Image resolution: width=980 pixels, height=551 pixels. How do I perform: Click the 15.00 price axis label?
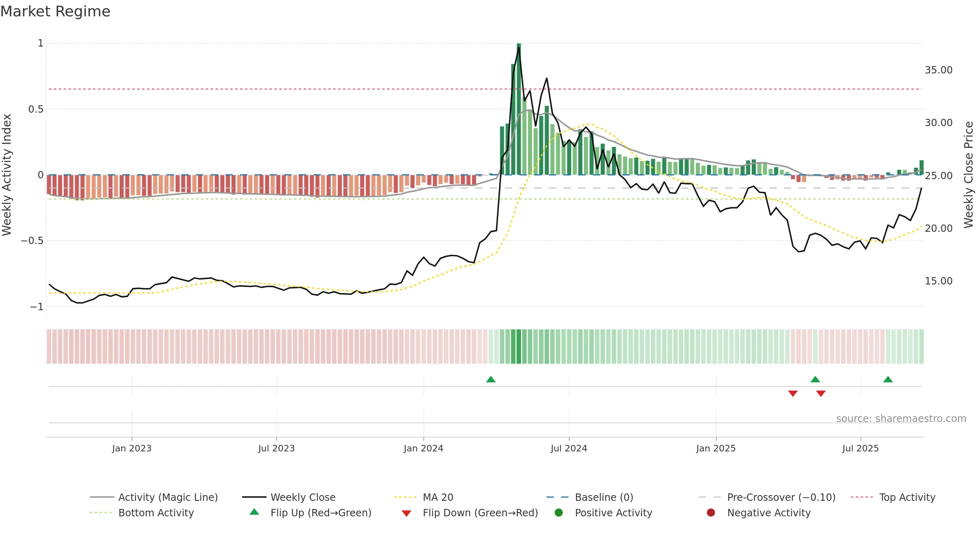point(939,281)
